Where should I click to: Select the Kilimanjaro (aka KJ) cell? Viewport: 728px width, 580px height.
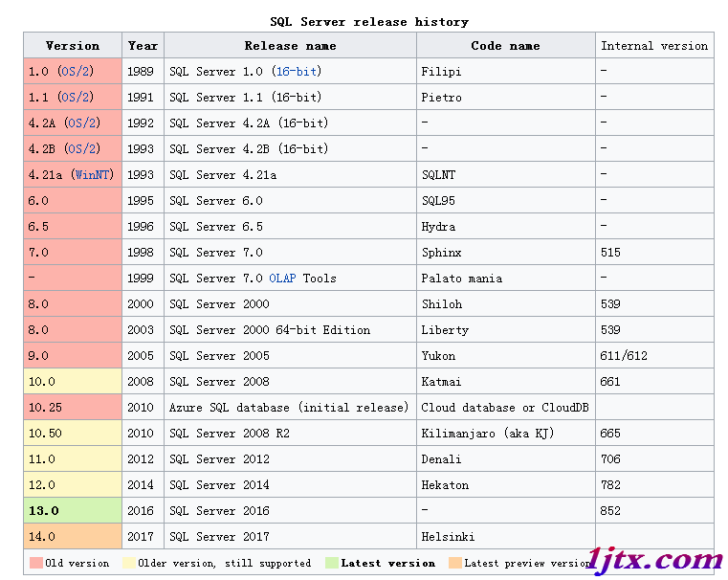coord(506,434)
